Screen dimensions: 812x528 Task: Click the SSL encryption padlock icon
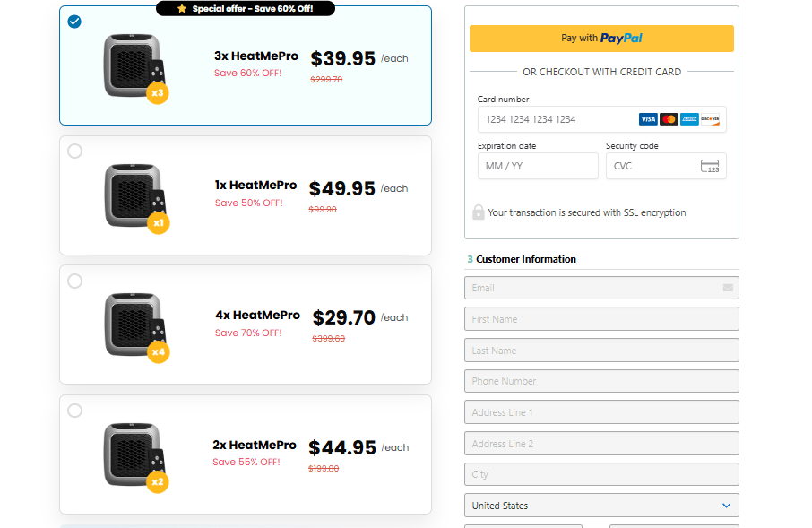pyautogui.click(x=479, y=212)
